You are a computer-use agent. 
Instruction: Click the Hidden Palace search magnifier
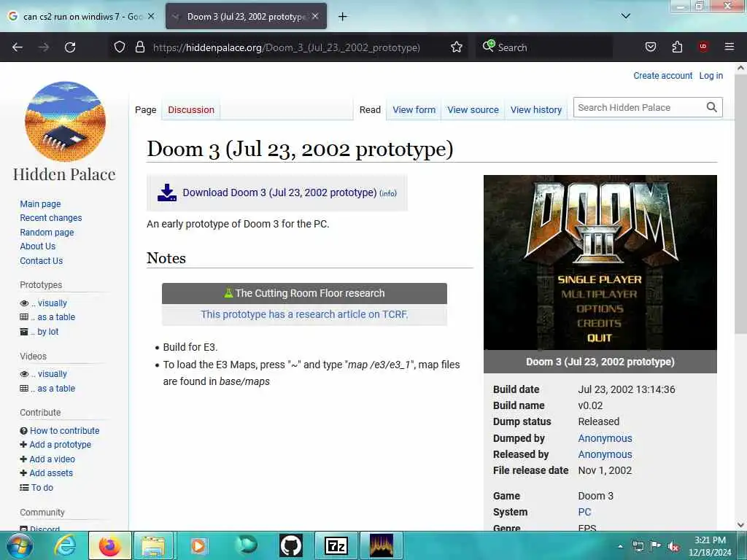711,108
